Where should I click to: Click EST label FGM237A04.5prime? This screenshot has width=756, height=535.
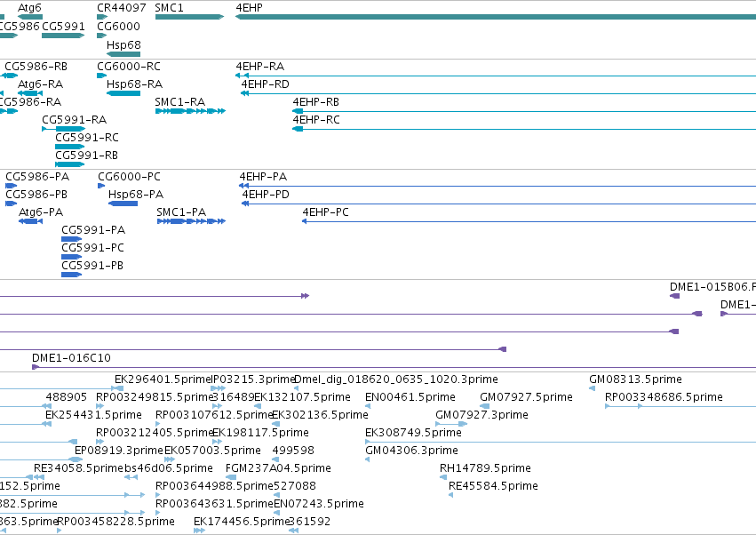pos(278,468)
